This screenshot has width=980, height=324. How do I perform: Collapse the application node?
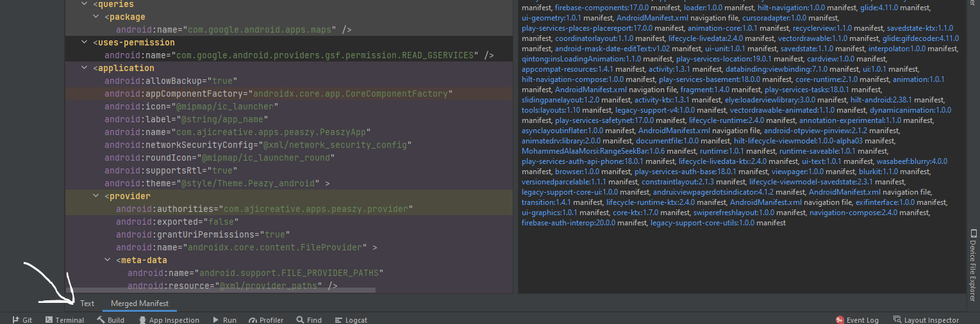pos(85,68)
